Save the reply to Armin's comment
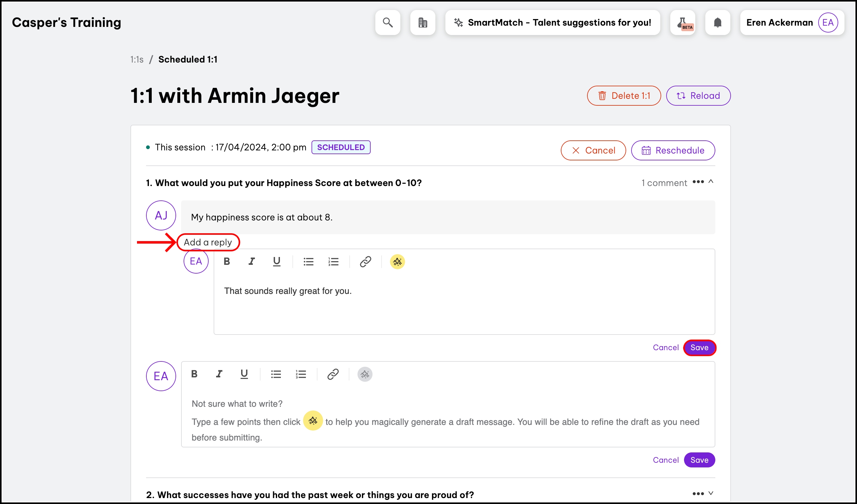 pyautogui.click(x=699, y=347)
